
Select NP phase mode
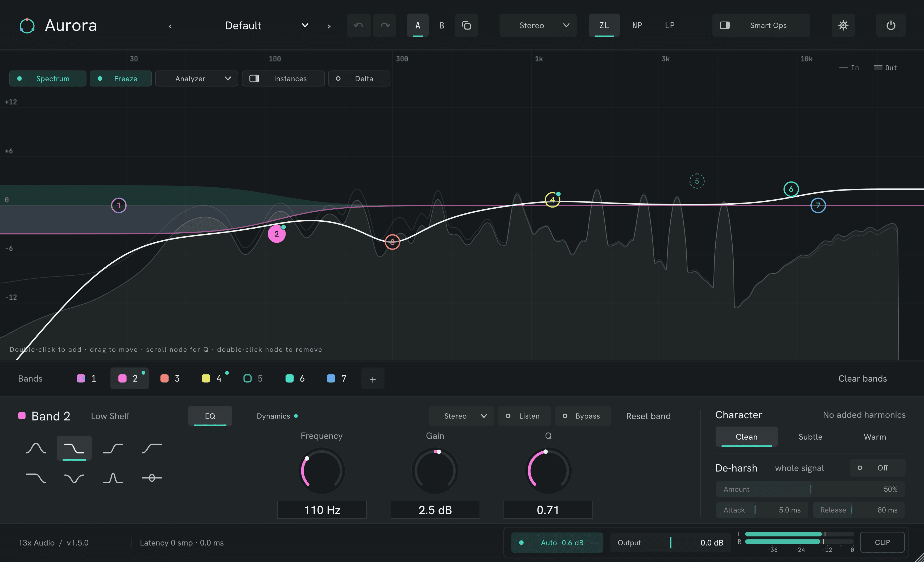(637, 25)
